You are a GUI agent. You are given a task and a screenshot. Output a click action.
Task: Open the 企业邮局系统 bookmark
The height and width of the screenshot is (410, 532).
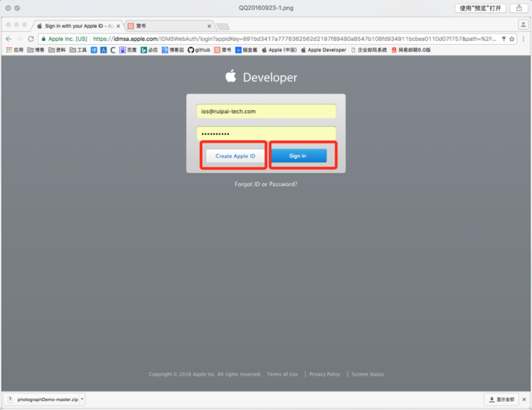point(369,50)
